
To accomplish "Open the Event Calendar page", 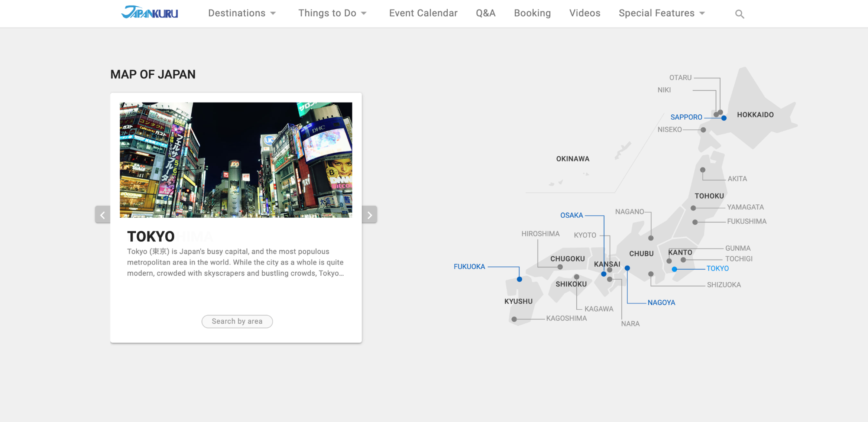I will (x=423, y=13).
